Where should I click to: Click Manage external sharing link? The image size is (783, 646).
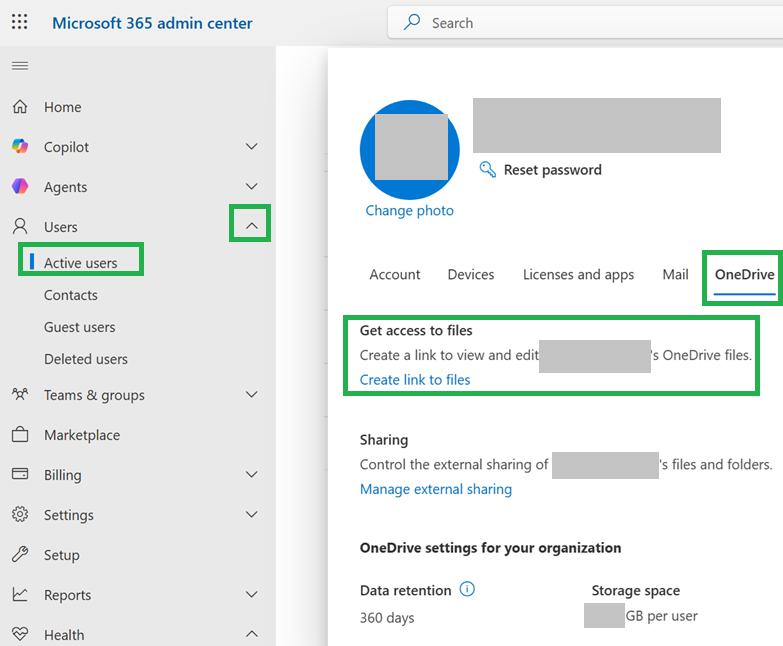[x=436, y=489]
